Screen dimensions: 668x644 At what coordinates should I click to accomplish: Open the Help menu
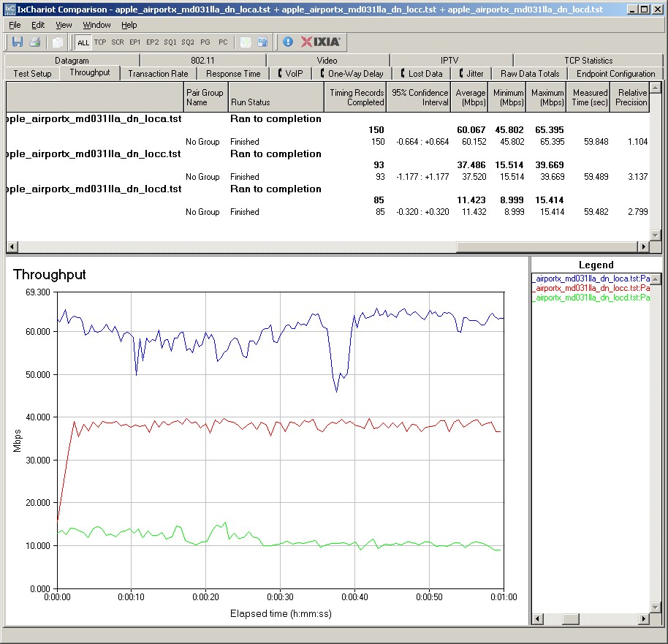pyautogui.click(x=129, y=25)
